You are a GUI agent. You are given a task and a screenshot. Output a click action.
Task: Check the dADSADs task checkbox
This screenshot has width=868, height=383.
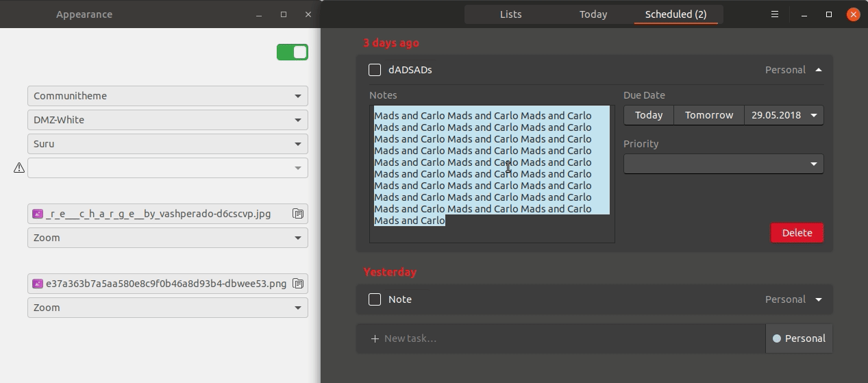point(375,70)
